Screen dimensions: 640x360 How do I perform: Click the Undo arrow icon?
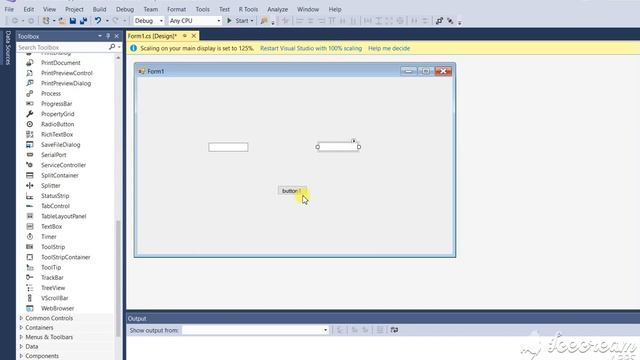coord(98,21)
